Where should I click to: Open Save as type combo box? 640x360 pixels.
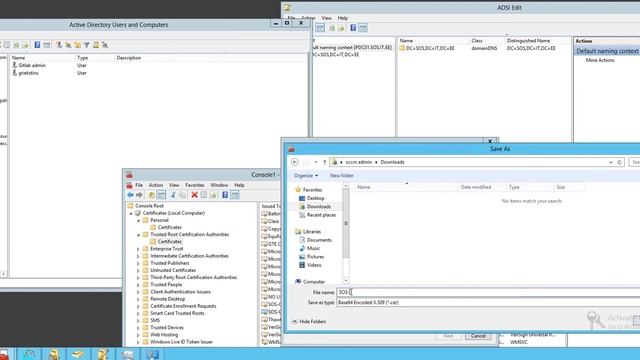(x=488, y=302)
